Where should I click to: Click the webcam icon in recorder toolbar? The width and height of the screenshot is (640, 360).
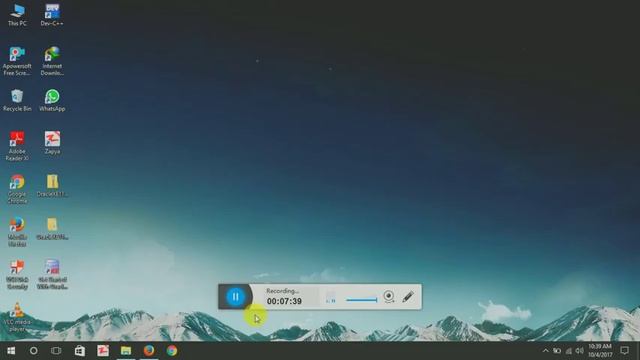pyautogui.click(x=389, y=296)
